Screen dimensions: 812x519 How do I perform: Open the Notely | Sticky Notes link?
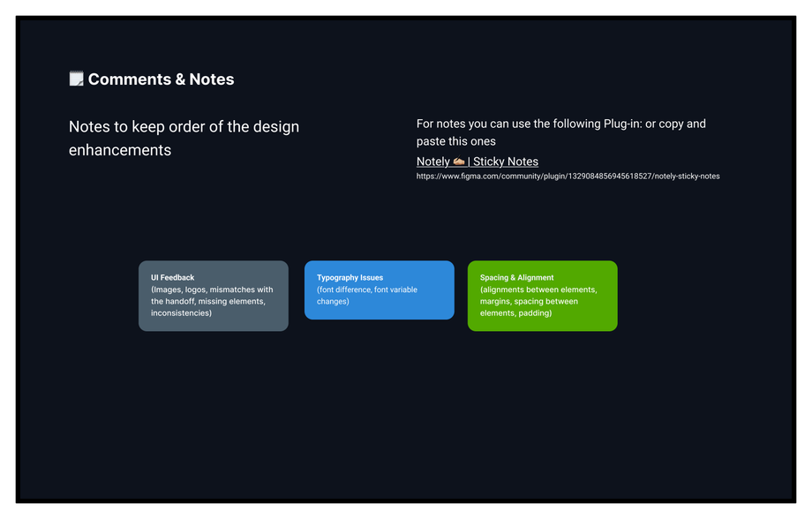(477, 162)
